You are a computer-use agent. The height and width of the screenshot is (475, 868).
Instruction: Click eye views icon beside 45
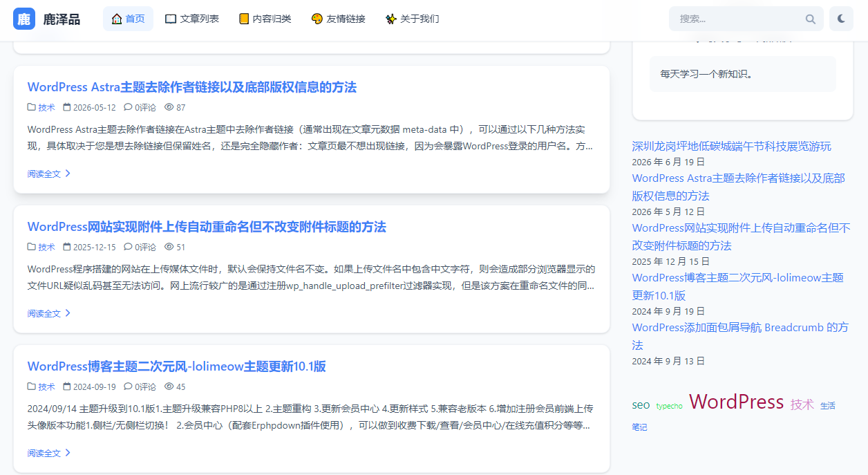click(x=169, y=386)
